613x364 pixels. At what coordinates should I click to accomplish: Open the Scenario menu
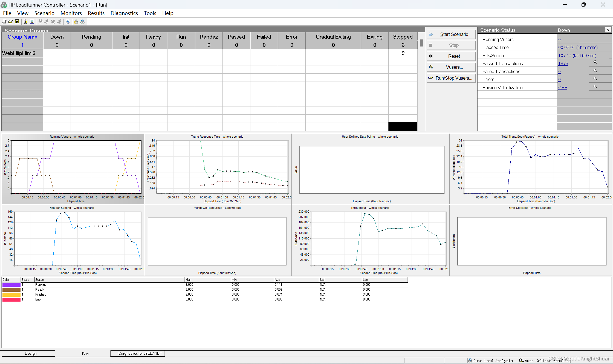(44, 13)
